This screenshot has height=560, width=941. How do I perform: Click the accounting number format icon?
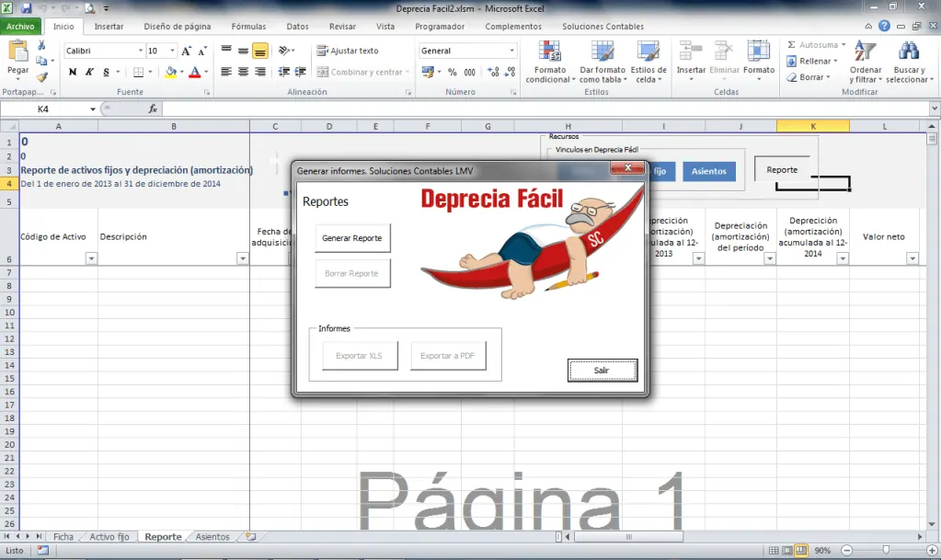[x=428, y=72]
